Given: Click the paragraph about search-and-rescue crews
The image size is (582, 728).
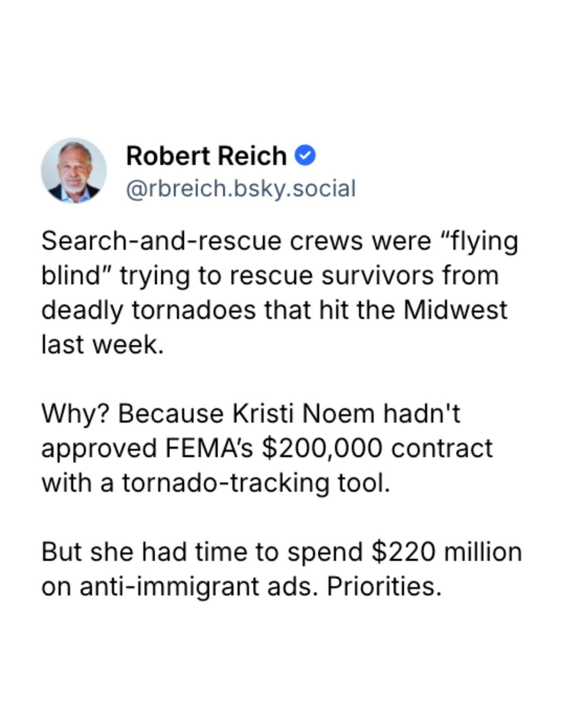Looking at the screenshot, I should (x=279, y=292).
